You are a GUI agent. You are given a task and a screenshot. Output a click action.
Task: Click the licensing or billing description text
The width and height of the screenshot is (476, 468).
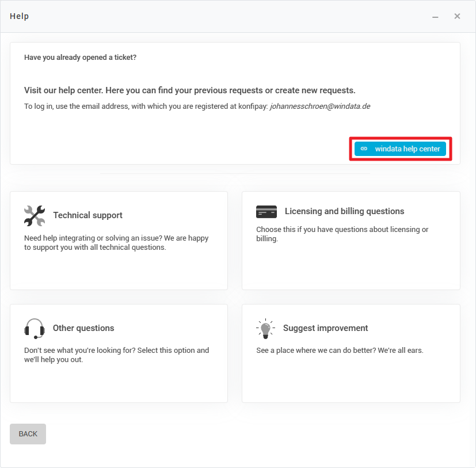click(x=342, y=234)
